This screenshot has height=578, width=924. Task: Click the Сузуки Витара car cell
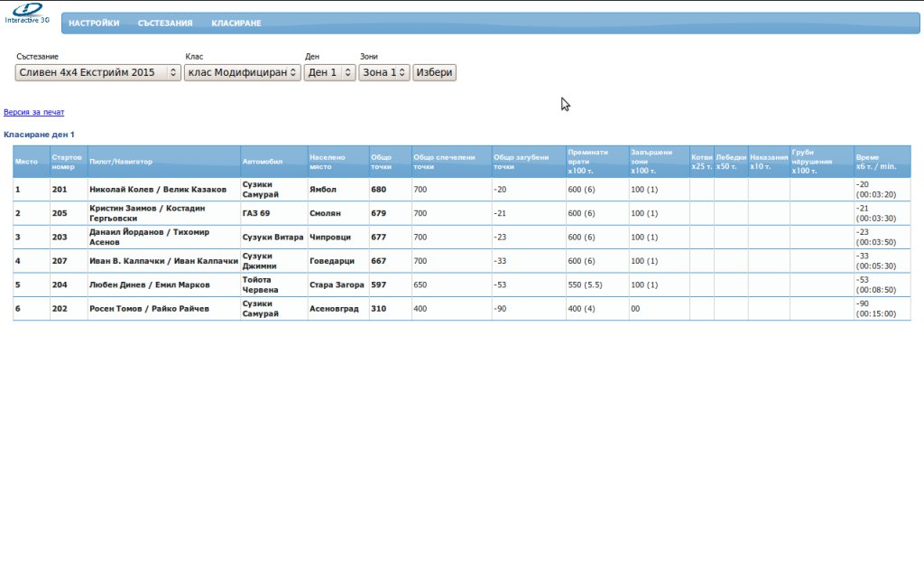tap(273, 238)
